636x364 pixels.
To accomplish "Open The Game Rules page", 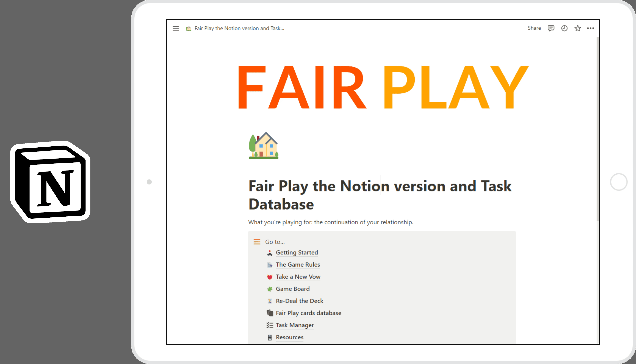I will (298, 264).
